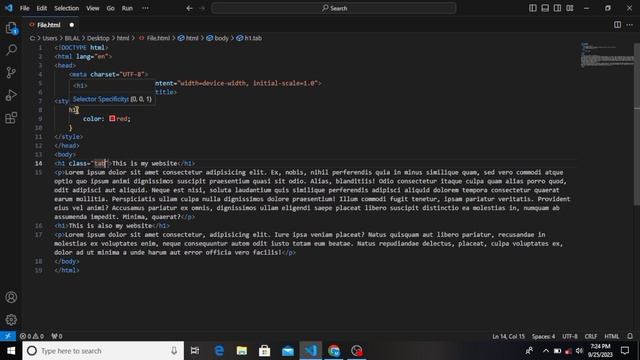640x360 pixels.
Task: Change end of line sequence CRLF
Action: pyautogui.click(x=591, y=336)
